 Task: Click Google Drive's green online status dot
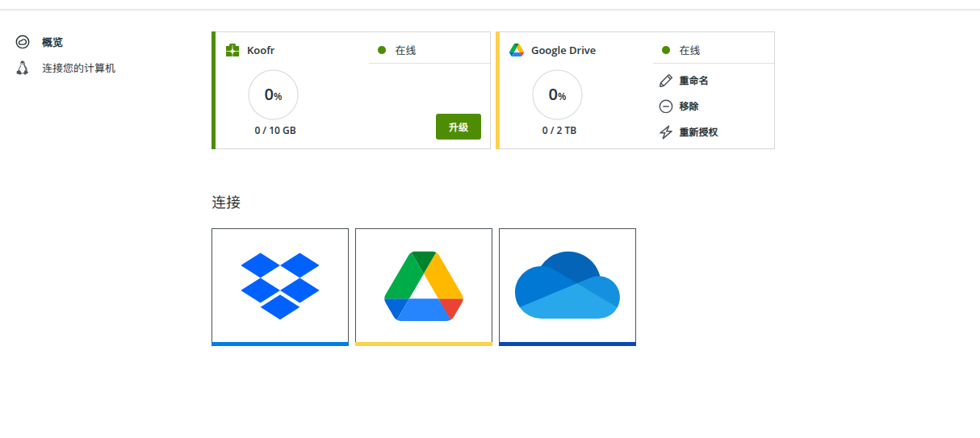pos(666,50)
